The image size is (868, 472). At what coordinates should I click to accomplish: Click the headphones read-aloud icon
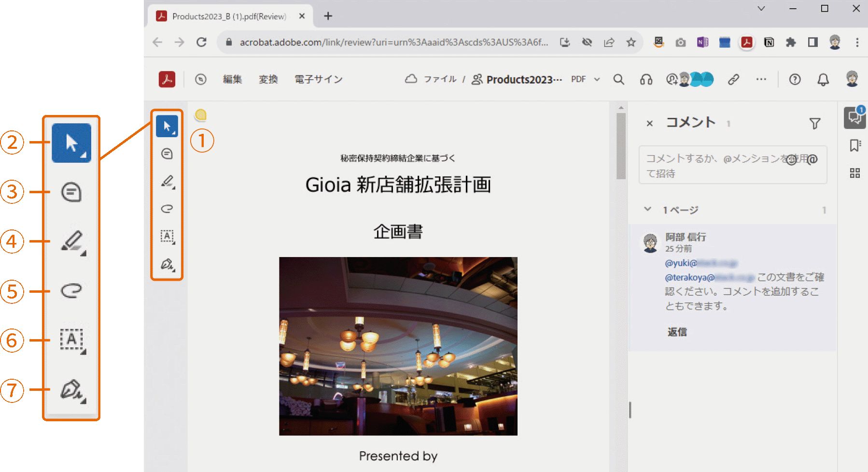(646, 79)
